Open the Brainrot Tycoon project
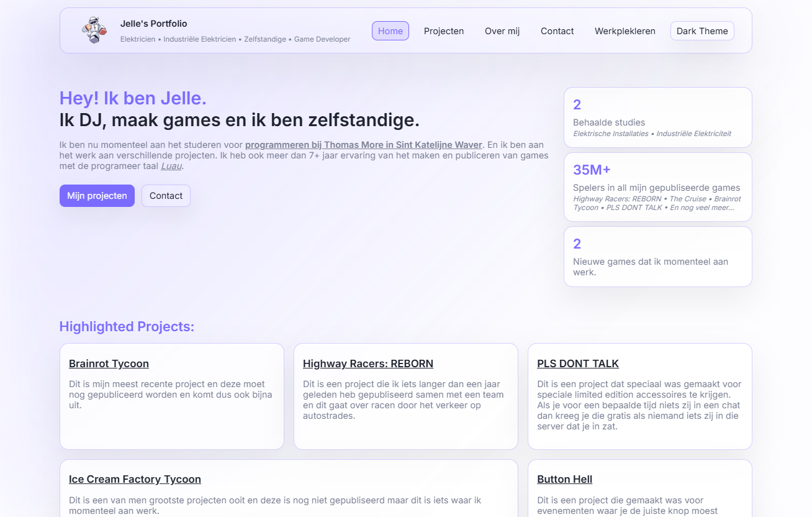This screenshot has width=812, height=517. point(109,364)
